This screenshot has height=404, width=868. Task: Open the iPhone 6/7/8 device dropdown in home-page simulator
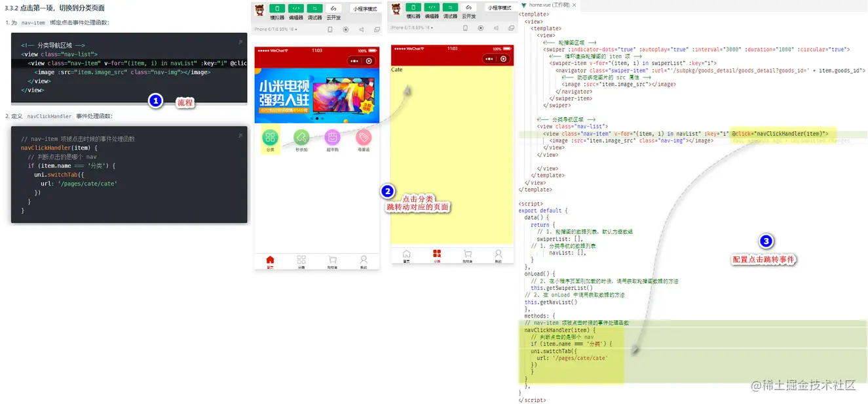pos(276,30)
